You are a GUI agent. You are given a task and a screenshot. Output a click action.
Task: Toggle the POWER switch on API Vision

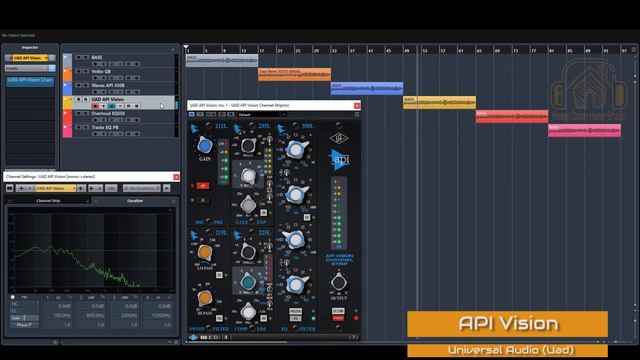(338, 318)
